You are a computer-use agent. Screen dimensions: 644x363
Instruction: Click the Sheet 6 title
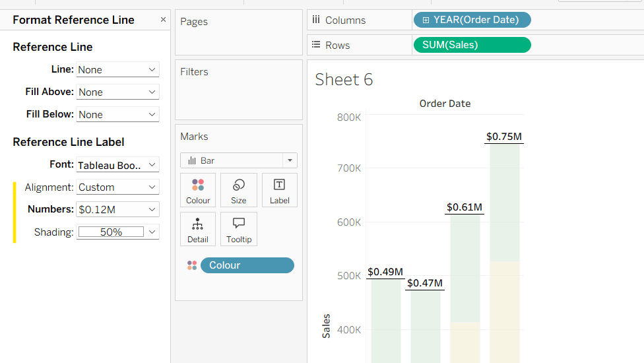tap(344, 80)
